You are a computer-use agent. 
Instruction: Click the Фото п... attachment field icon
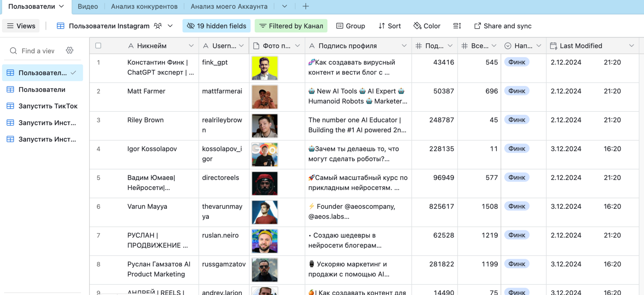pos(256,46)
